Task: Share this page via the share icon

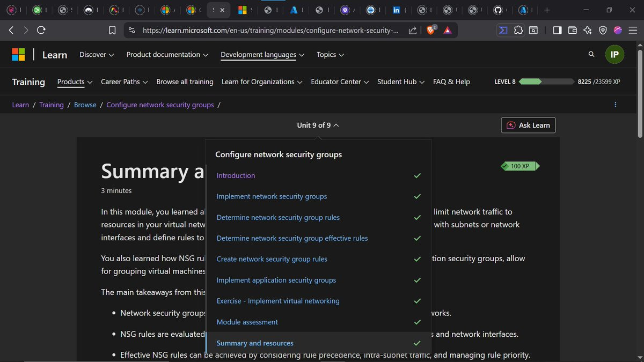Action: point(412,31)
